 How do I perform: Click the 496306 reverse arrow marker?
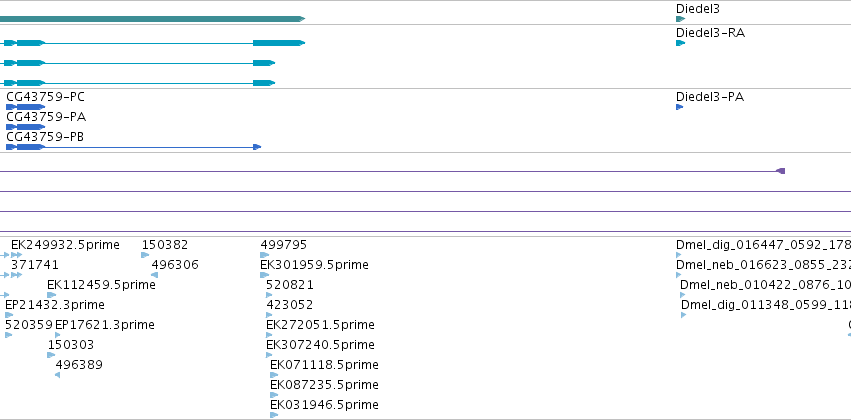[x=154, y=275]
